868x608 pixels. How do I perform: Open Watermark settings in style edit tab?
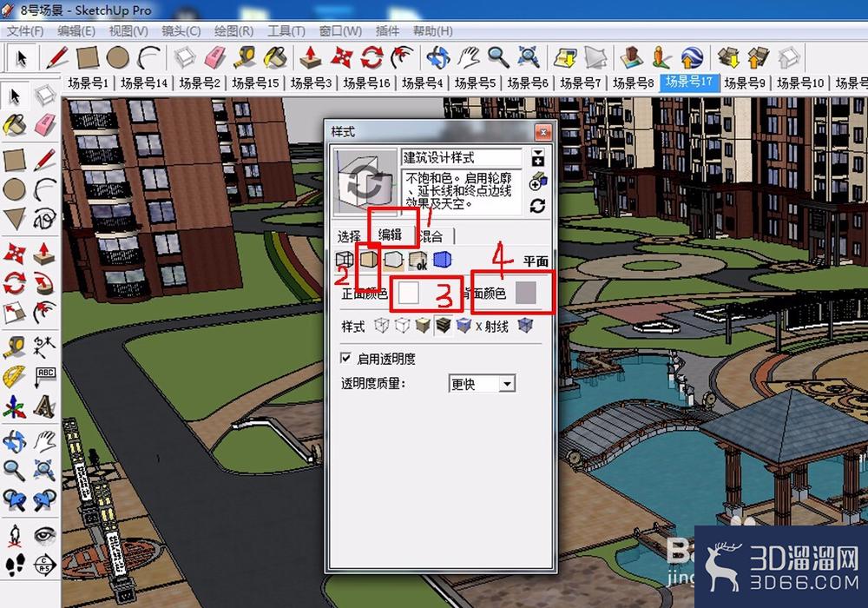[x=418, y=260]
